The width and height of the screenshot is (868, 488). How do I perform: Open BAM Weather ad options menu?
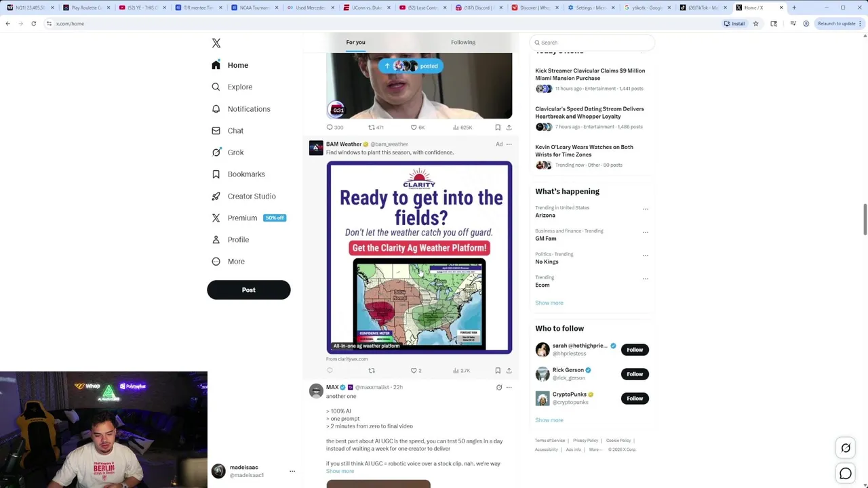coord(509,144)
